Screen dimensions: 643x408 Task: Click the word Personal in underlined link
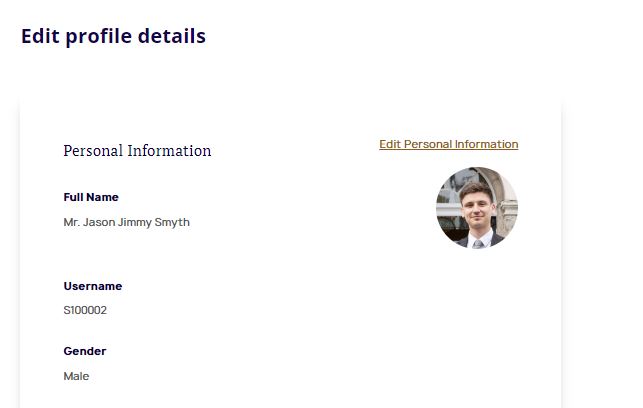click(x=427, y=144)
